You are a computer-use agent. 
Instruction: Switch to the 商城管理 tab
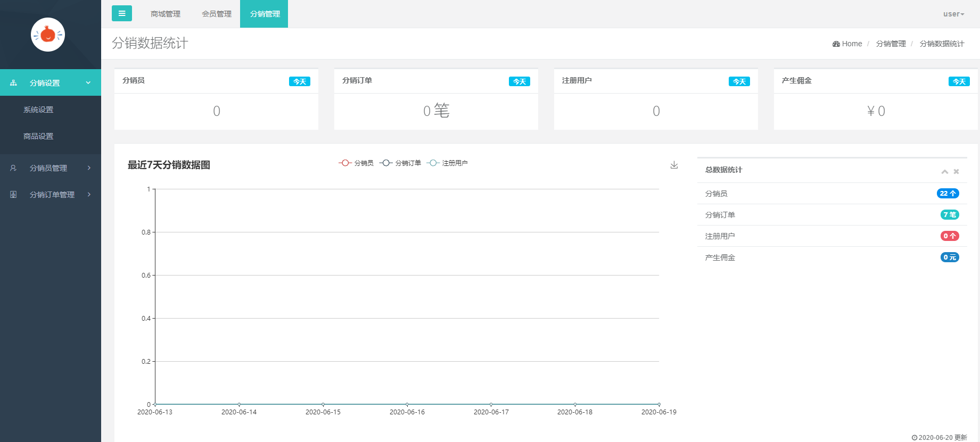point(166,14)
